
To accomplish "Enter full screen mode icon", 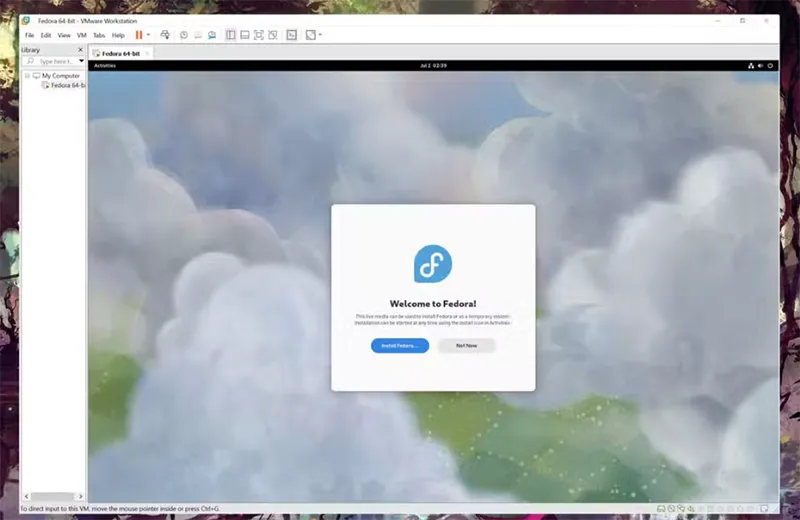I will tap(259, 35).
